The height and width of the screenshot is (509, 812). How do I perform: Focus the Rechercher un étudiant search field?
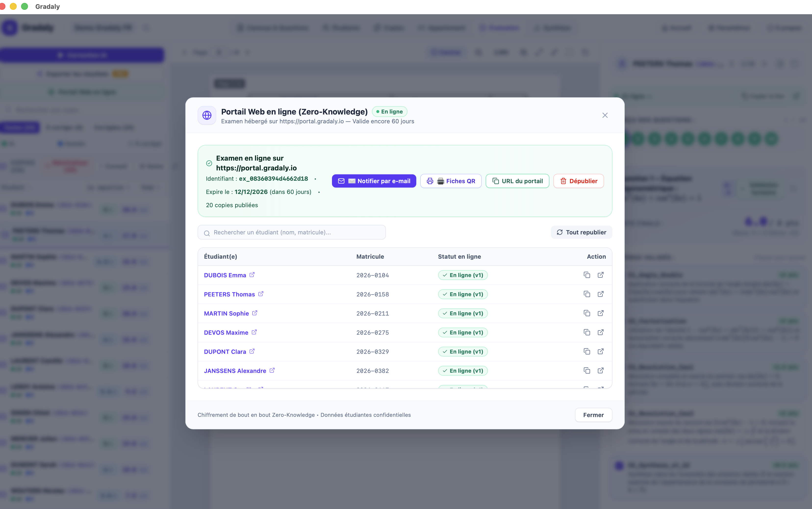pos(292,232)
